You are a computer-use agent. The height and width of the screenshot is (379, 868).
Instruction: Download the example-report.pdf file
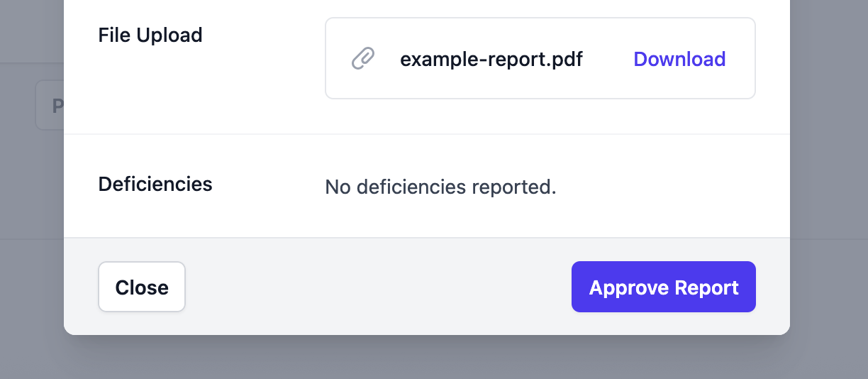click(x=679, y=59)
